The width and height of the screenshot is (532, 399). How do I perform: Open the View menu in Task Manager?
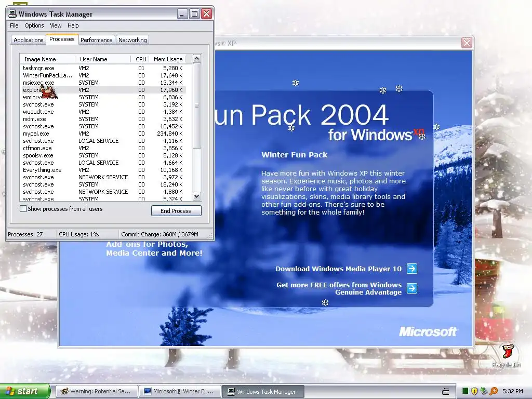(x=56, y=25)
